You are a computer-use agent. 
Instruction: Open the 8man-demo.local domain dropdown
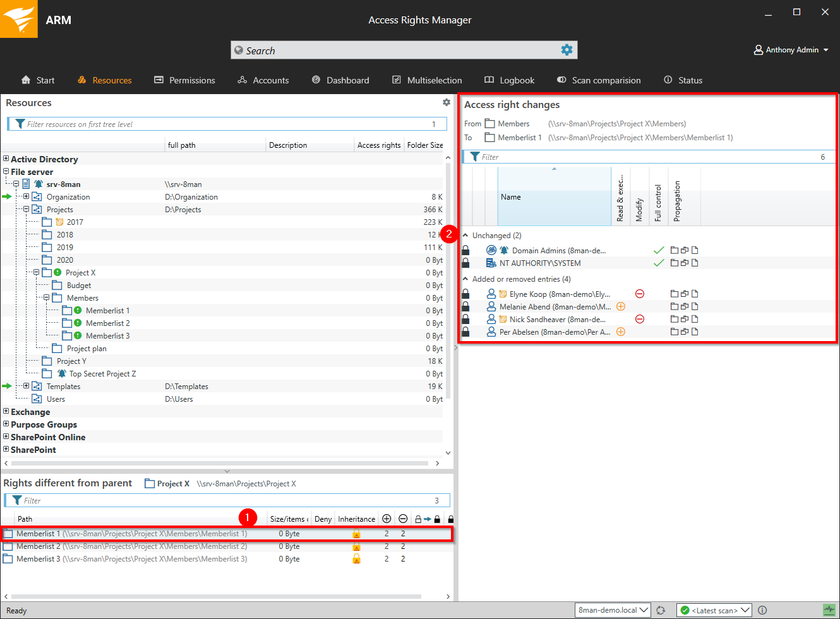[613, 610]
